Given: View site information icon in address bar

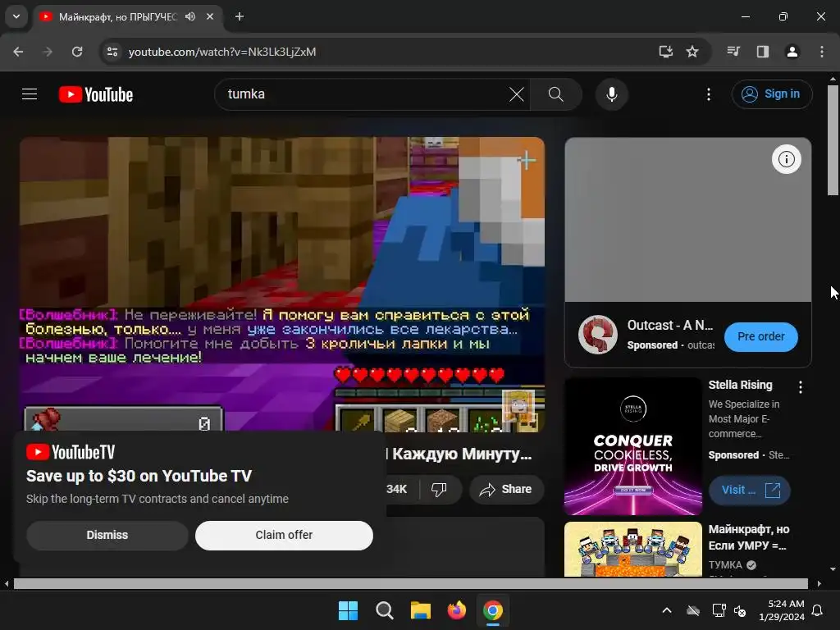Looking at the screenshot, I should [112, 52].
